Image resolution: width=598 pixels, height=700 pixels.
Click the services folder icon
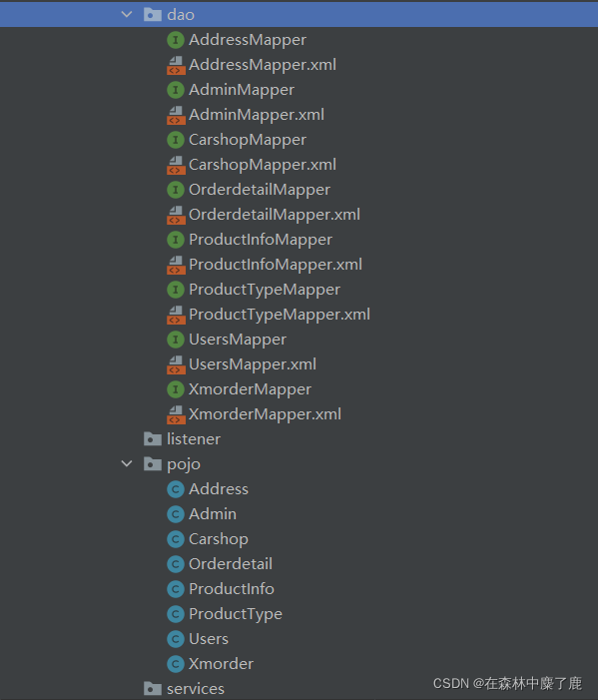click(153, 688)
